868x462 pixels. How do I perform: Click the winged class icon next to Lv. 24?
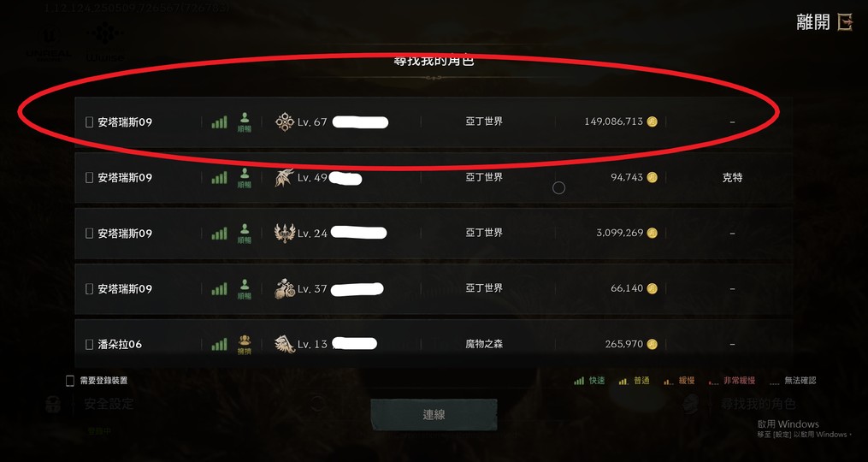tap(285, 234)
